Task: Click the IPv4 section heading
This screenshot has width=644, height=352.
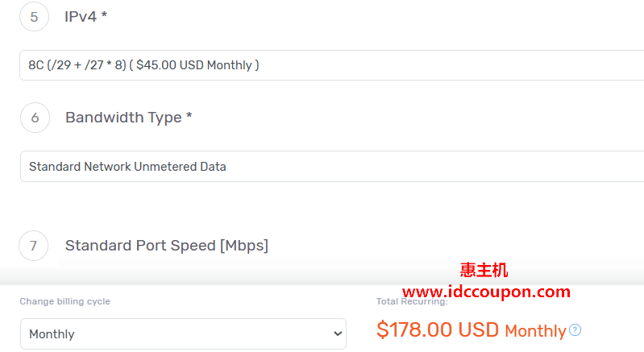Action: pos(81,16)
